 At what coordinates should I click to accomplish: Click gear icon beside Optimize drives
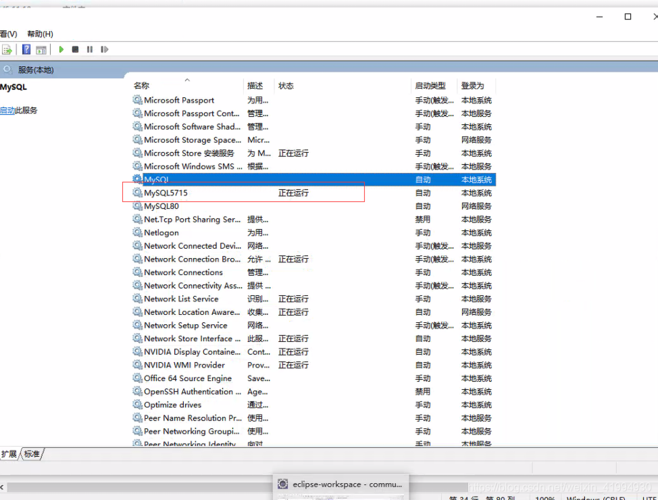pos(137,405)
